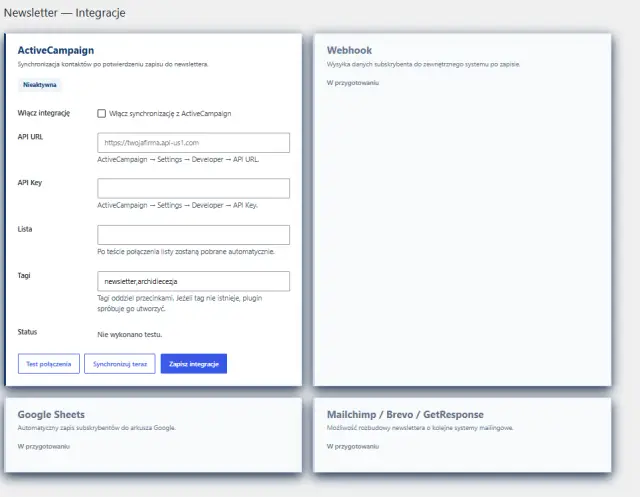
Task: Click into the API Key field
Action: (x=193, y=188)
